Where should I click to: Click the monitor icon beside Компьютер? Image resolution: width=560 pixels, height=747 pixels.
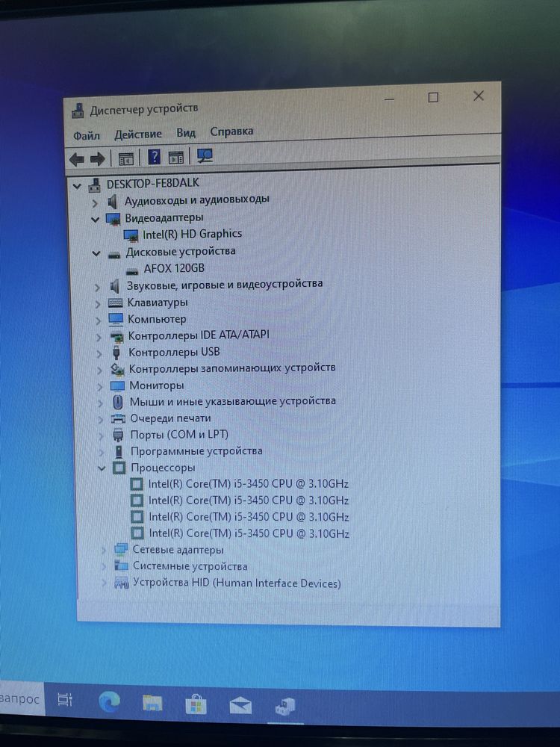(x=116, y=319)
